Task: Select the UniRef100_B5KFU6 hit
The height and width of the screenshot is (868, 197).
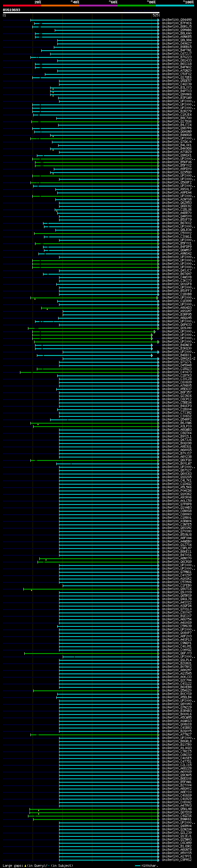Action: click(176, 162)
